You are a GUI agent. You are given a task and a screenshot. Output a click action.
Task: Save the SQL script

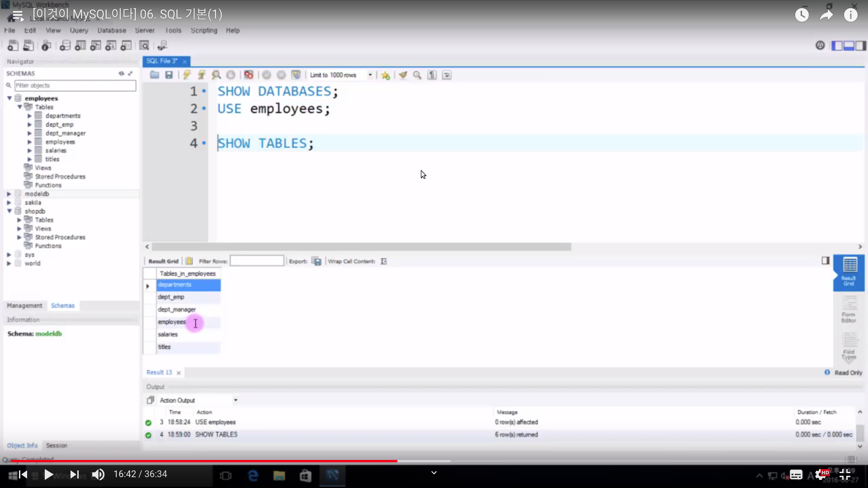click(169, 75)
